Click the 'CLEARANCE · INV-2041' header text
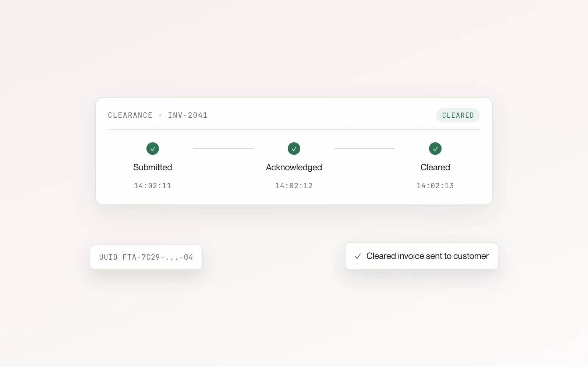Viewport: 588px width, 367px height. coord(158,115)
